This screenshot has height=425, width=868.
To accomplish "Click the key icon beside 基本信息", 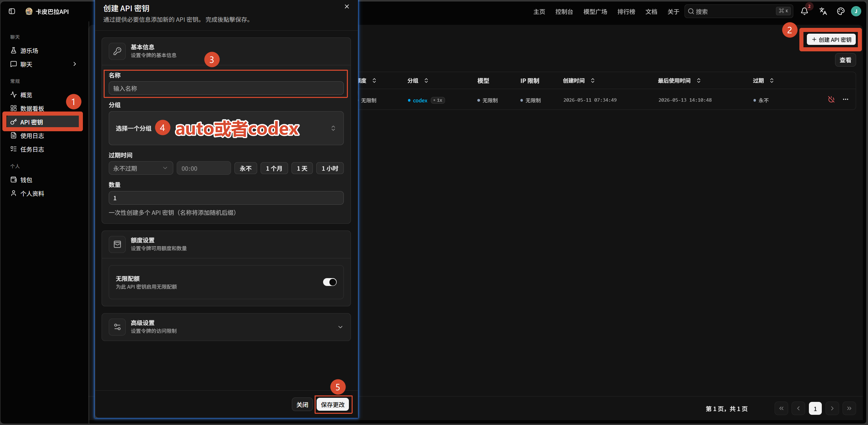I will 117,51.
